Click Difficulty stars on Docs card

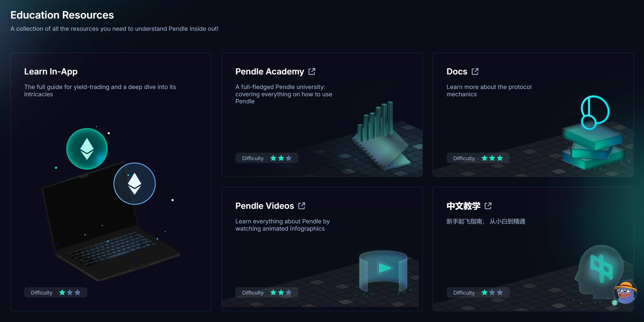click(492, 158)
